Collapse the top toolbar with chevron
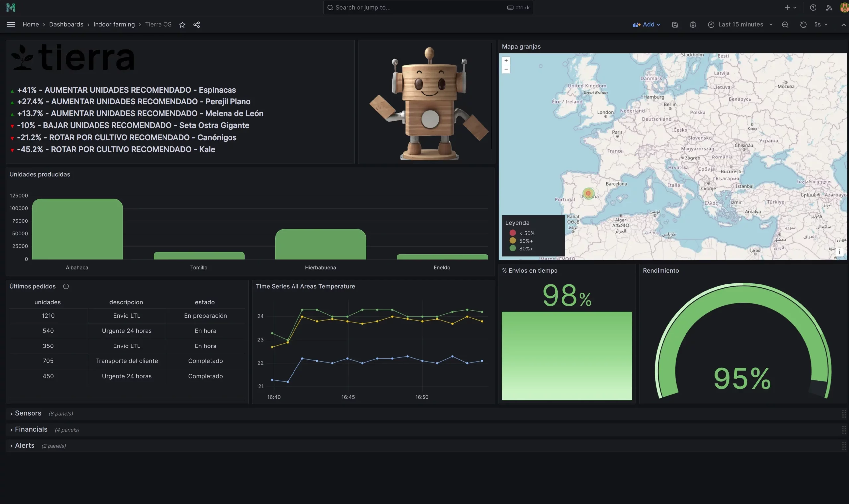The width and height of the screenshot is (849, 504). click(843, 25)
